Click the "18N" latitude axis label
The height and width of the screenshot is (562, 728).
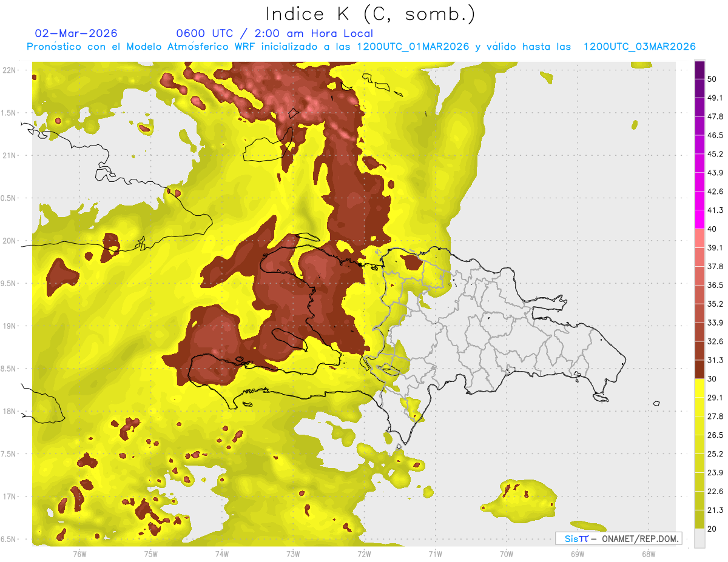pyautogui.click(x=10, y=412)
